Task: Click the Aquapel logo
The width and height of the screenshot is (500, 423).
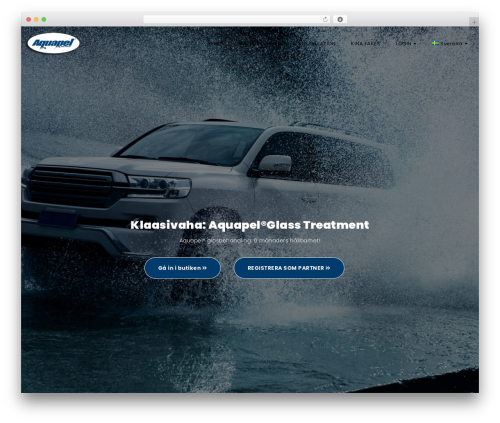Action: pyautogui.click(x=53, y=43)
